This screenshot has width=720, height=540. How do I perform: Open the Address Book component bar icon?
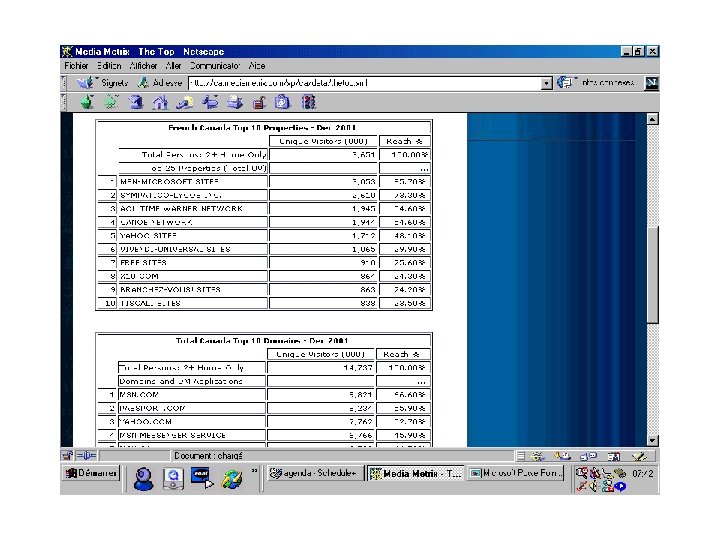coord(613,456)
